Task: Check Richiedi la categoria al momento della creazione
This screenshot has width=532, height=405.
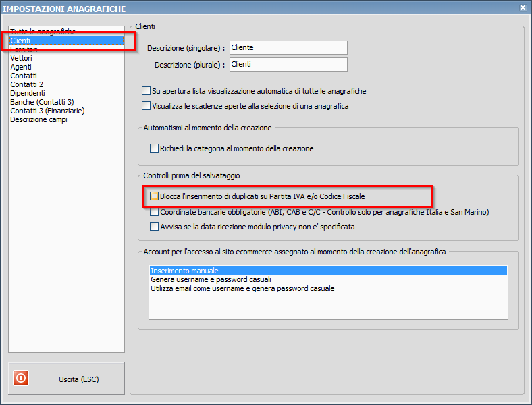Action: [x=154, y=148]
